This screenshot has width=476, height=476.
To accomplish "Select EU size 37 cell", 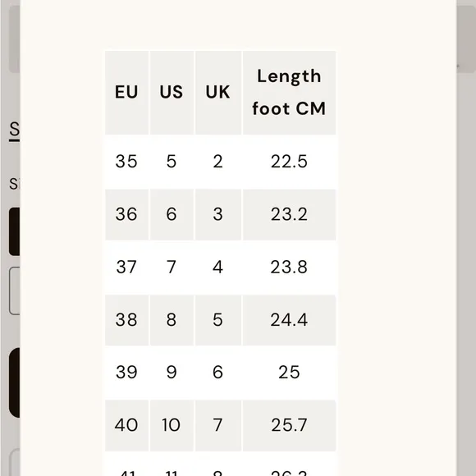I will tap(126, 268).
